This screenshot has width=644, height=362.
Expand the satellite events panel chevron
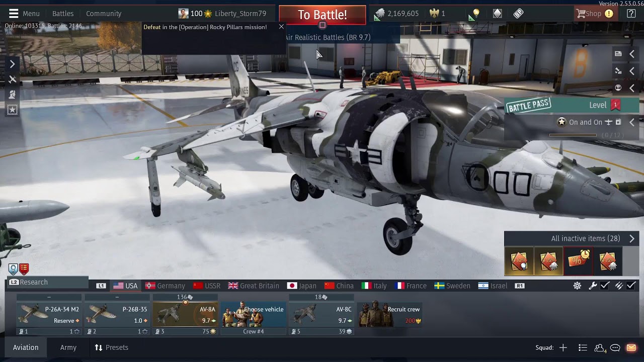tap(632, 71)
